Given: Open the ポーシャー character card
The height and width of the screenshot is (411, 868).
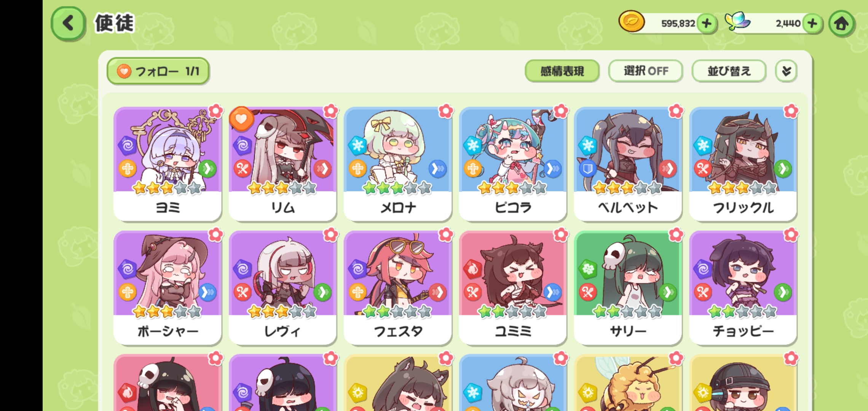Looking at the screenshot, I should coord(168,288).
